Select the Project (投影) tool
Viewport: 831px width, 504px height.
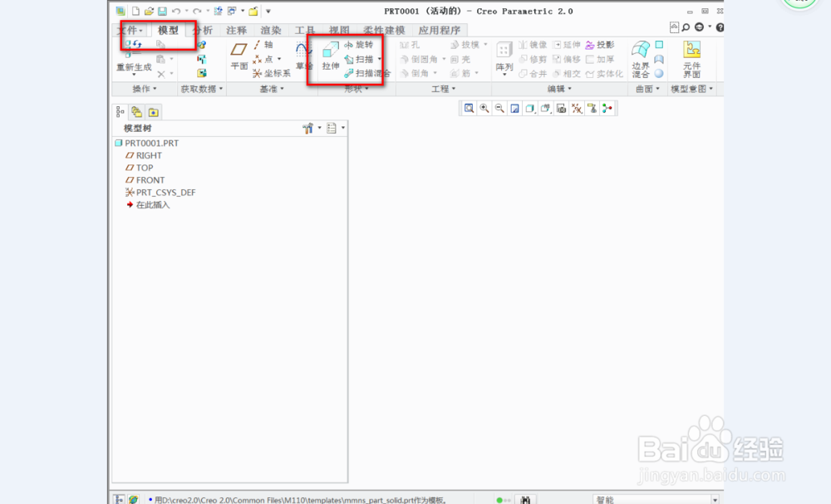pyautogui.click(x=600, y=45)
